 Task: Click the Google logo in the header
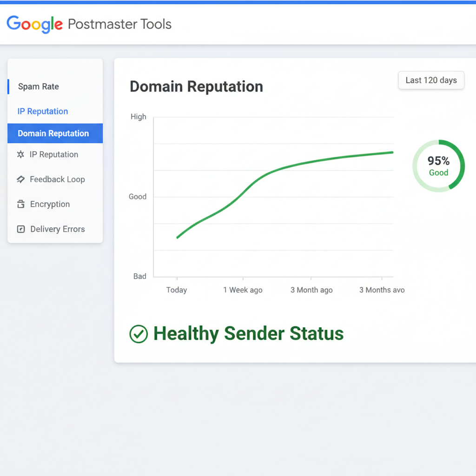pyautogui.click(x=34, y=25)
